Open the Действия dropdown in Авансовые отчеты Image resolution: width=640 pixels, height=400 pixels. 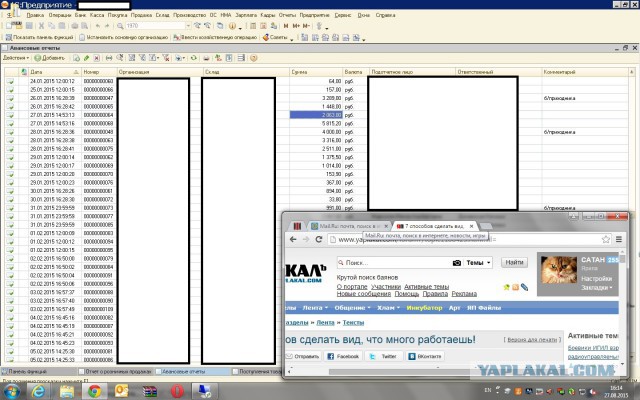click(x=16, y=58)
